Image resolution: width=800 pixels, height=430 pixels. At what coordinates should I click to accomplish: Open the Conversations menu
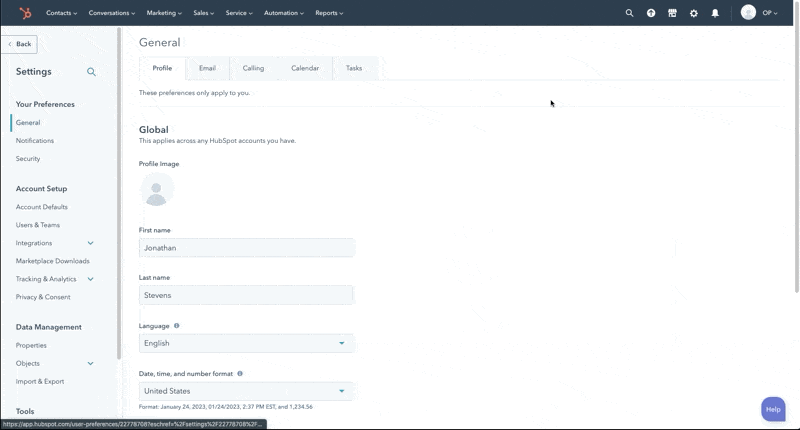[112, 13]
